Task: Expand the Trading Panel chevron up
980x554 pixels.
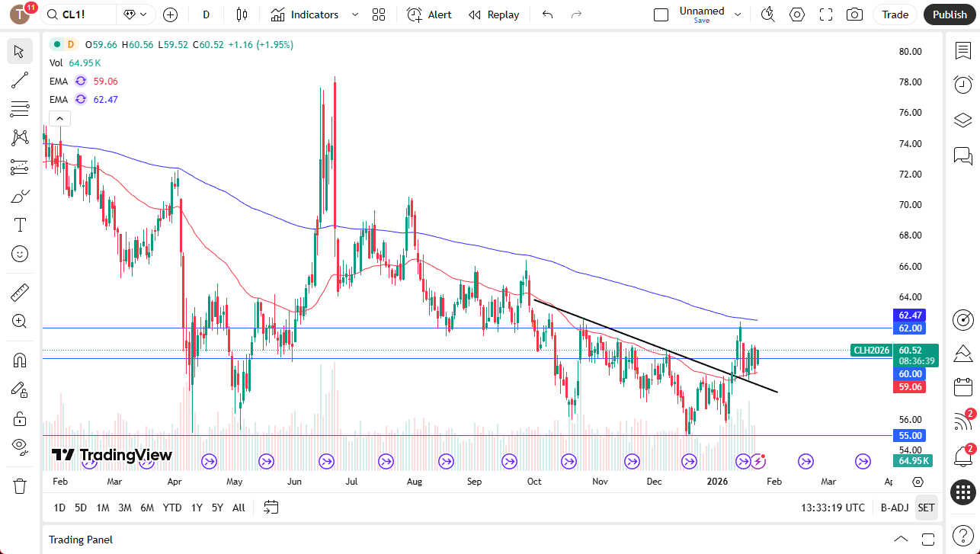Action: coord(901,540)
